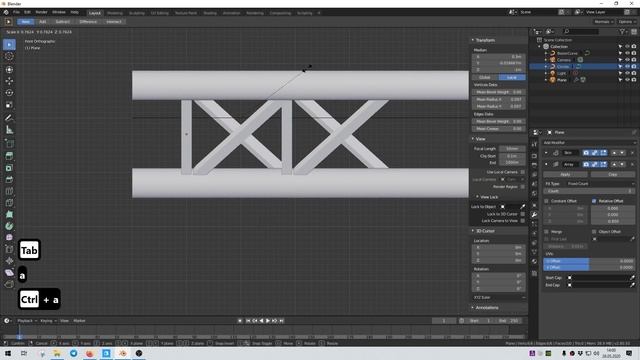
Task: Open the Edit menu
Action: [27, 13]
